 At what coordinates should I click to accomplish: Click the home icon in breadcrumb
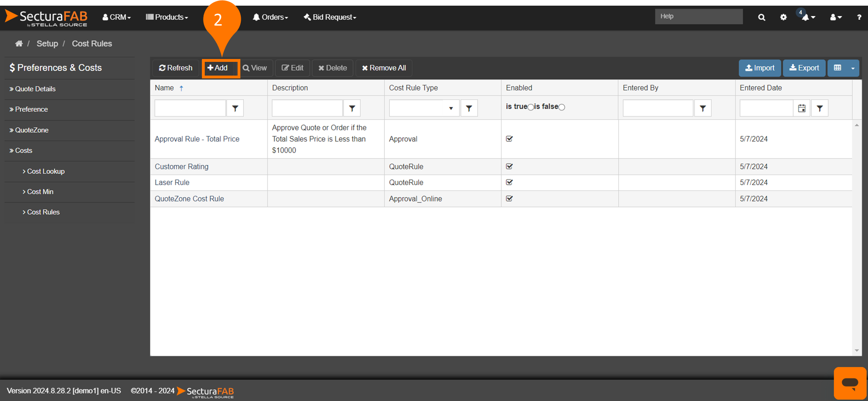click(x=19, y=44)
